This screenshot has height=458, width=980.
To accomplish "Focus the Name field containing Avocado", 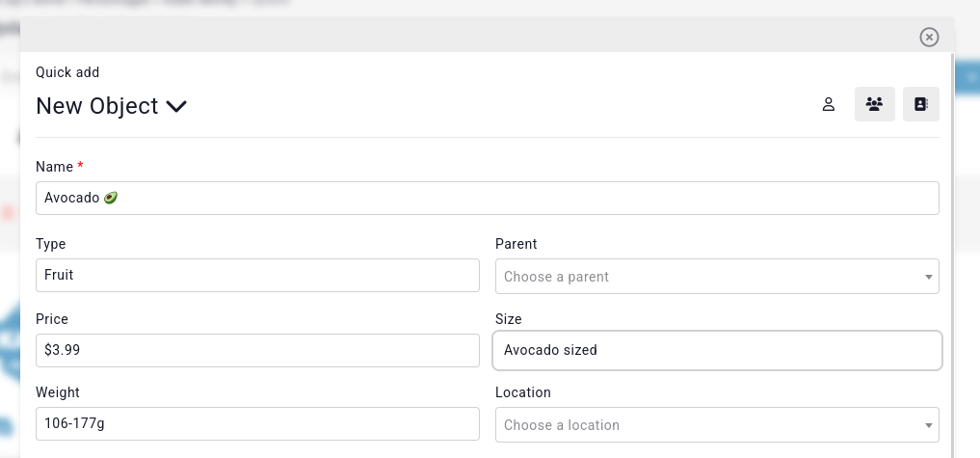I will click(x=487, y=198).
